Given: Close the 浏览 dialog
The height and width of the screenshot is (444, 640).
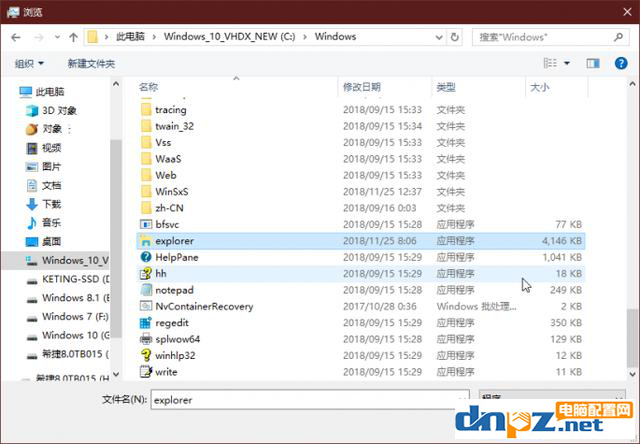Looking at the screenshot, I should [x=627, y=12].
